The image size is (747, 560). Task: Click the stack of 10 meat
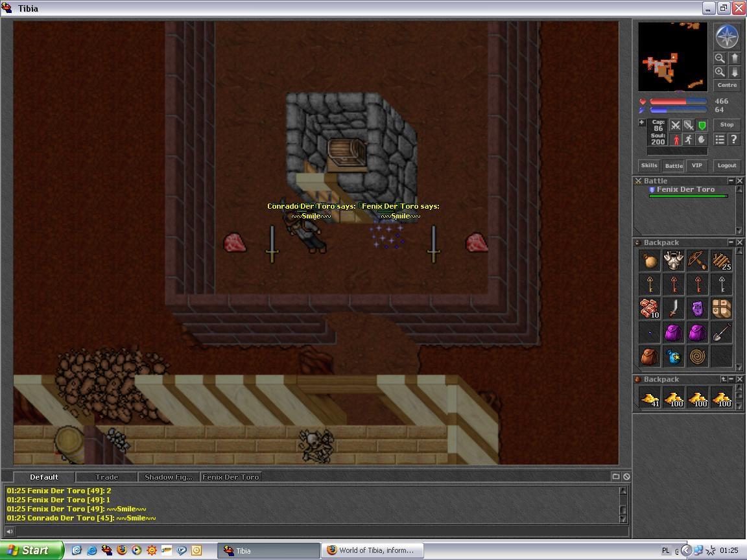click(x=650, y=308)
